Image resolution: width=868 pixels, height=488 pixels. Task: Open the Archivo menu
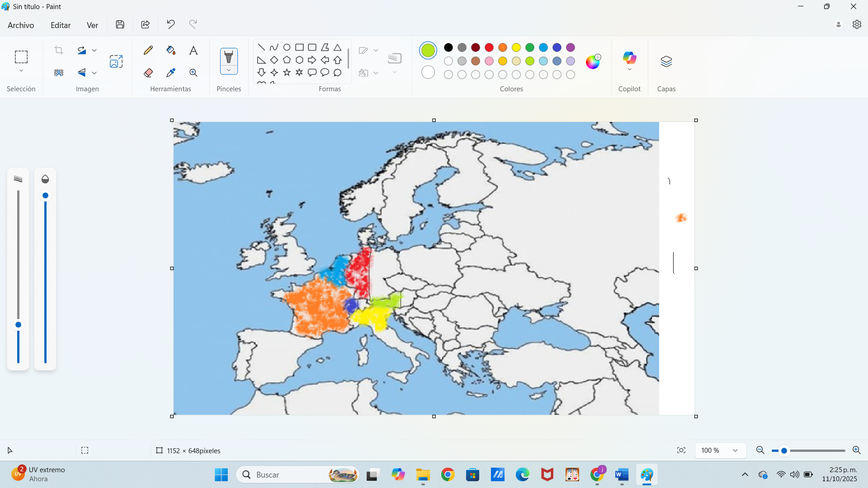coord(21,25)
